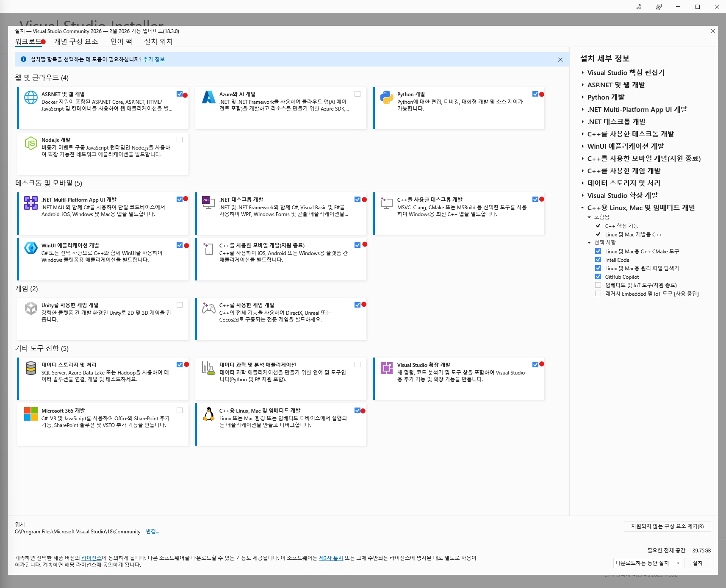Click the .NET desktop development icon

(x=208, y=203)
